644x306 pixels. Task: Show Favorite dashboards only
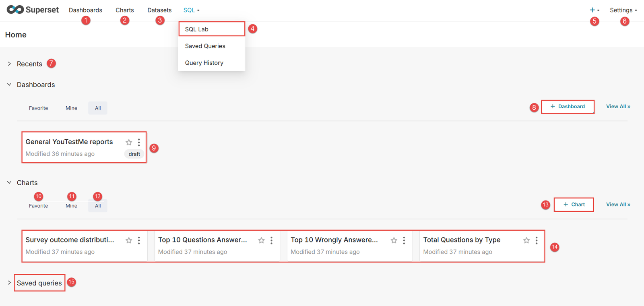click(x=38, y=108)
